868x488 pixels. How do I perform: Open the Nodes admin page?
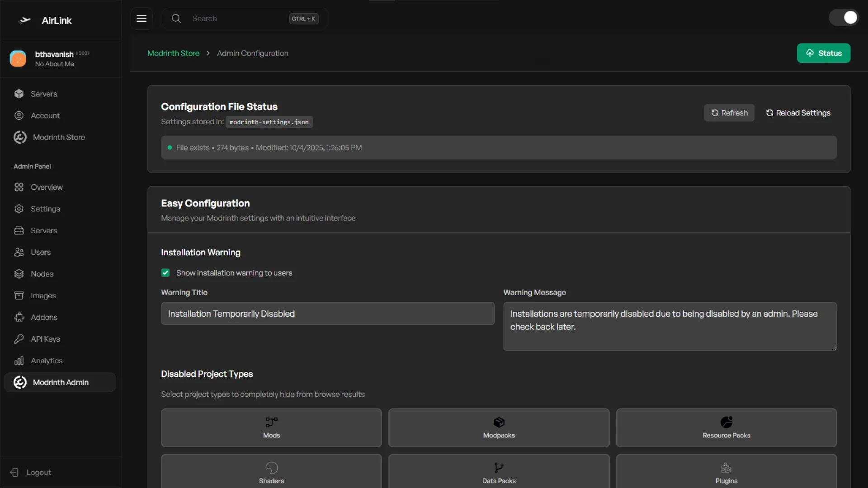coord(42,274)
